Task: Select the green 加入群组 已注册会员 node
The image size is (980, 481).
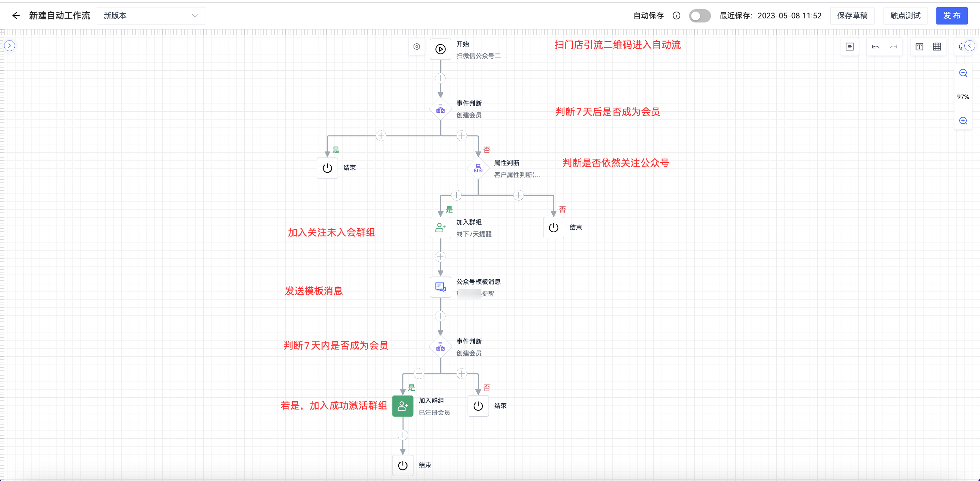Action: coord(402,406)
